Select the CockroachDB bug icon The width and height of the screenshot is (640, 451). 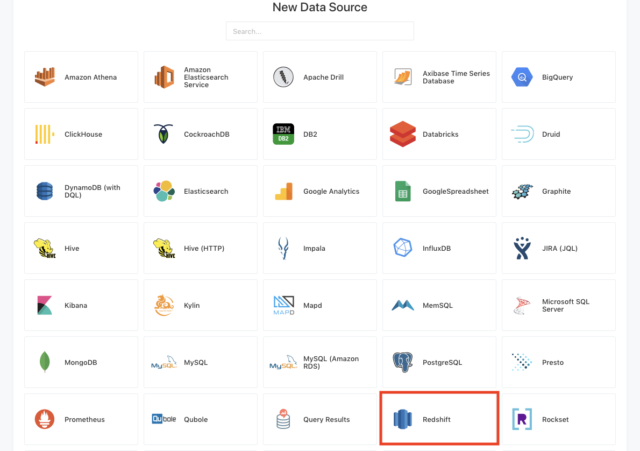(x=164, y=134)
